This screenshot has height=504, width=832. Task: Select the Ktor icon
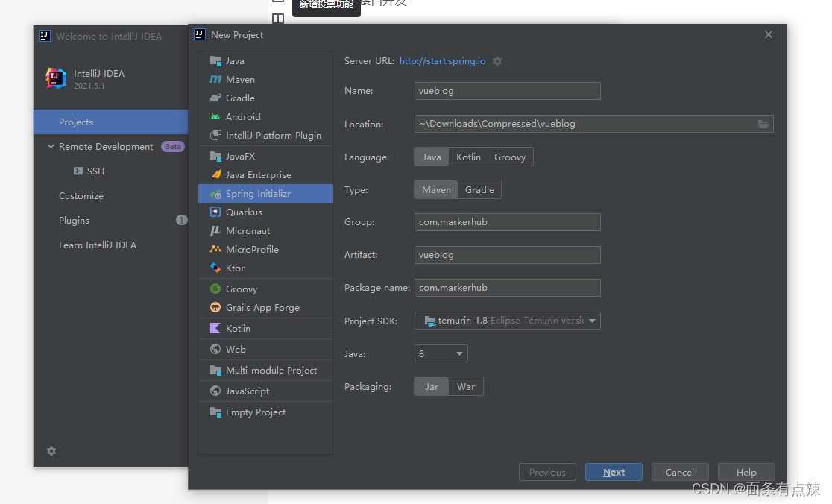point(215,268)
